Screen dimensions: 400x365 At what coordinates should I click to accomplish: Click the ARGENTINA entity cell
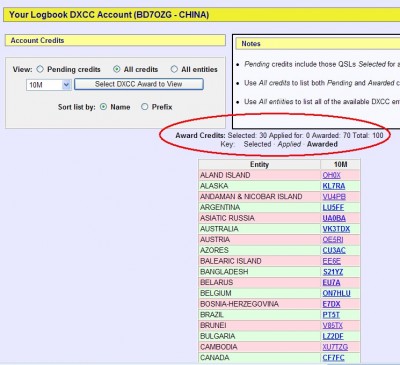pos(259,207)
